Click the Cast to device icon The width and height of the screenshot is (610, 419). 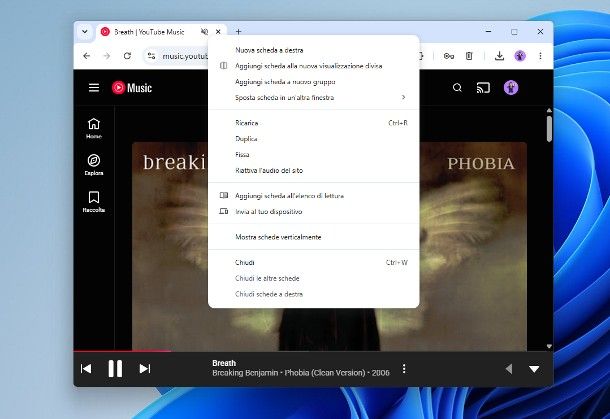pos(483,88)
